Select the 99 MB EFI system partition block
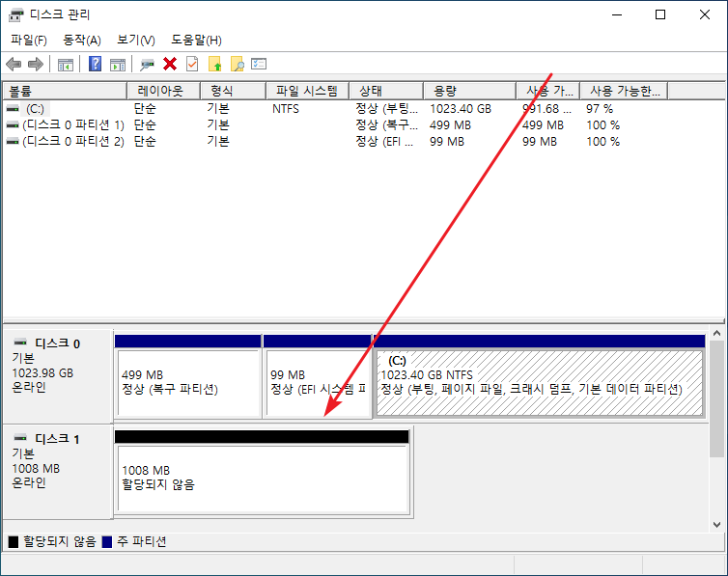The image size is (728, 576). pos(317,376)
